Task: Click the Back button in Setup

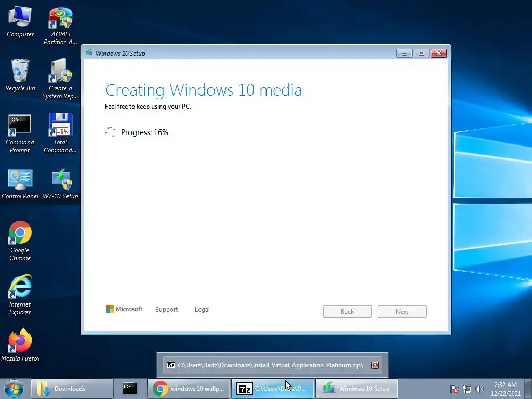Action: point(348,312)
